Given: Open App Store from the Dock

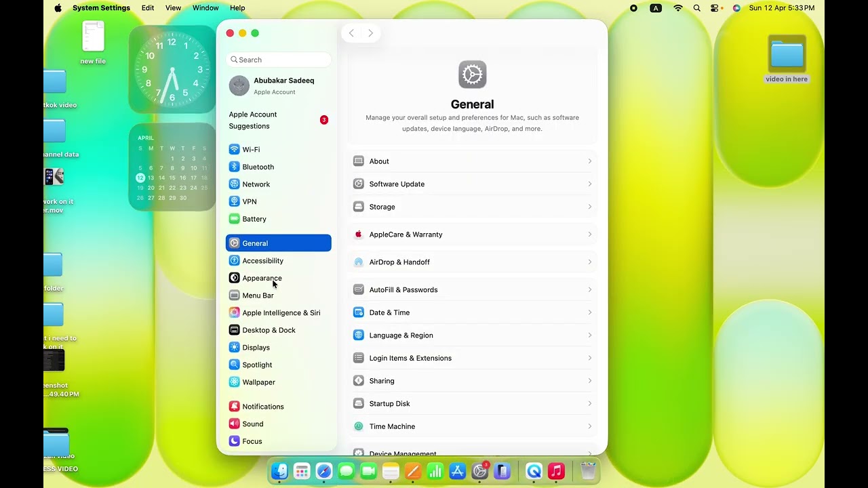Looking at the screenshot, I should pyautogui.click(x=458, y=471).
